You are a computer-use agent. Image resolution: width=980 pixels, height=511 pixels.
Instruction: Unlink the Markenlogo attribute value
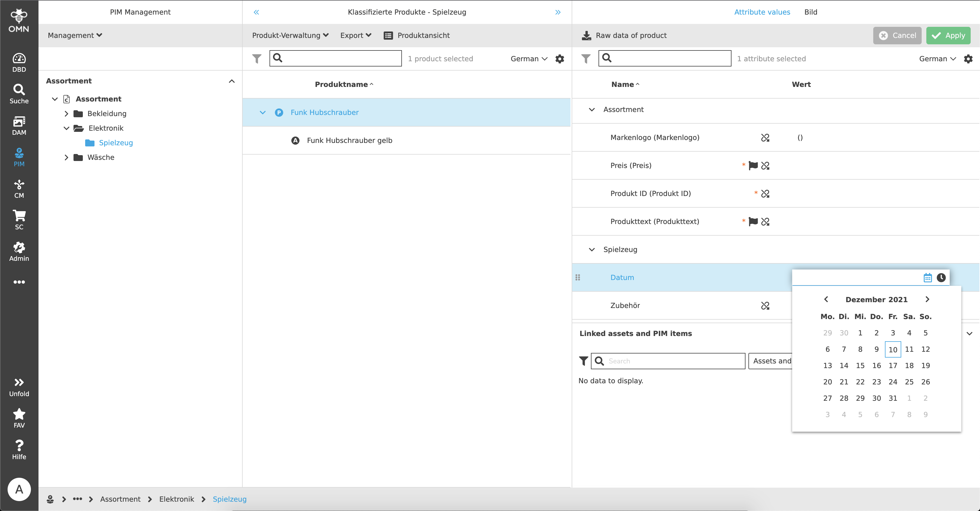click(x=765, y=137)
